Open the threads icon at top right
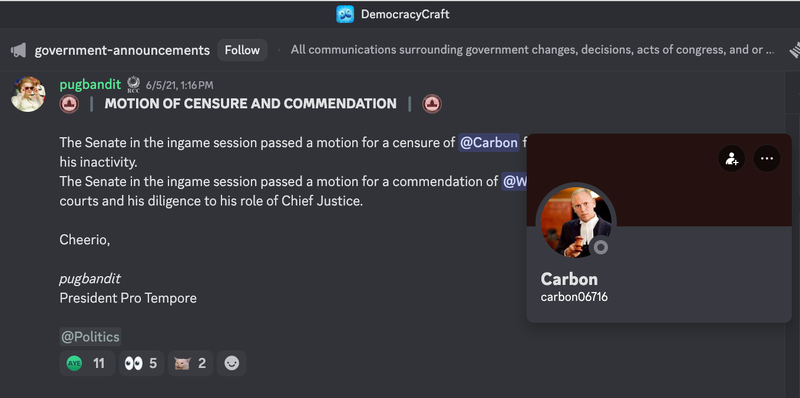The width and height of the screenshot is (800, 398). (795, 50)
